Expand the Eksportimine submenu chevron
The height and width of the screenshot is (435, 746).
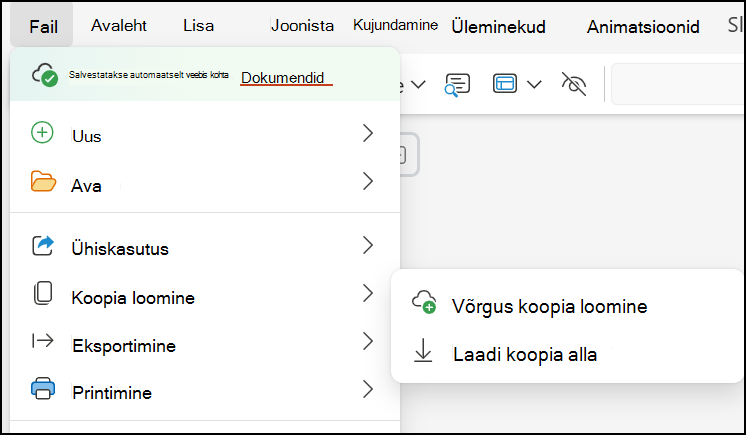(x=368, y=341)
